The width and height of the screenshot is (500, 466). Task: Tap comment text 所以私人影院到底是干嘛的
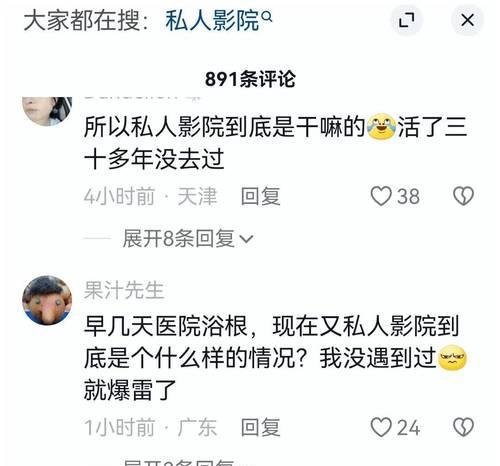click(225, 127)
